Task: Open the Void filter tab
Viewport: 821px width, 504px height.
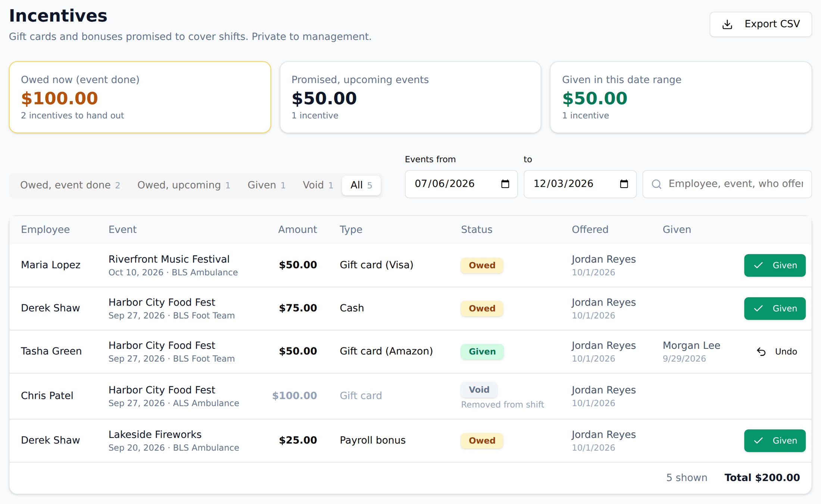Action: pos(318,185)
